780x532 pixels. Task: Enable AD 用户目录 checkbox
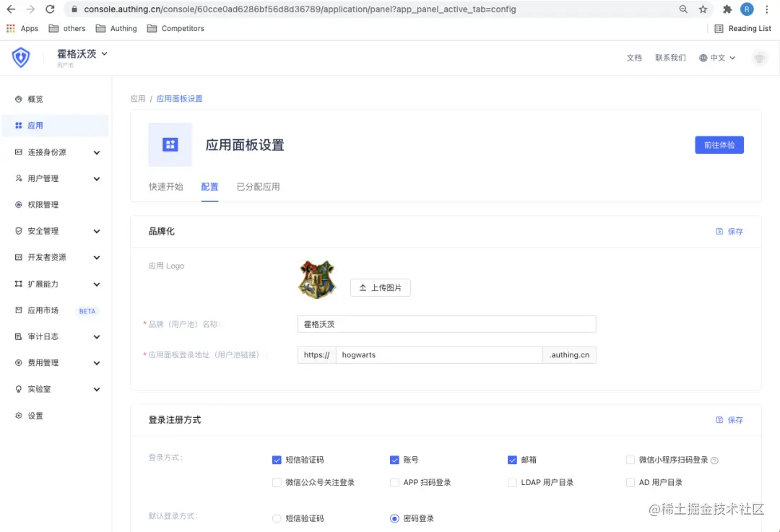click(630, 482)
